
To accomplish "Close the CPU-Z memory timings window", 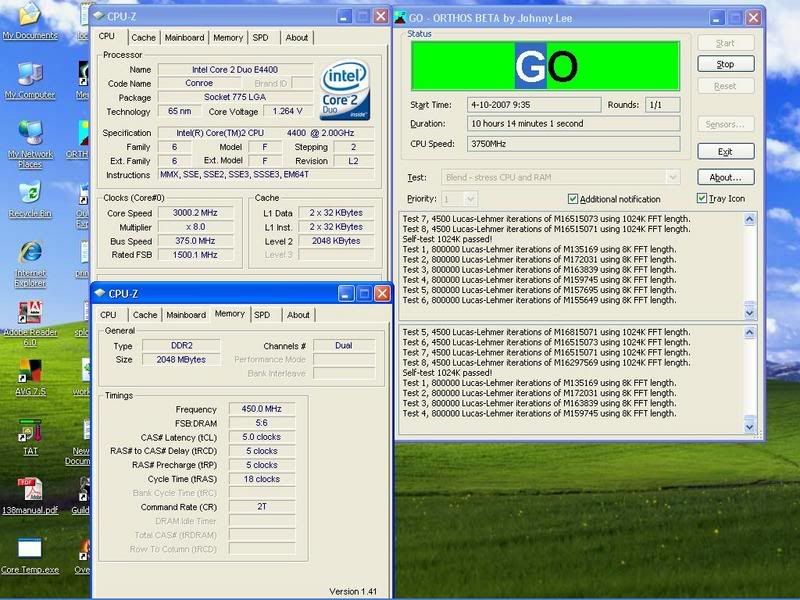I will [382, 293].
